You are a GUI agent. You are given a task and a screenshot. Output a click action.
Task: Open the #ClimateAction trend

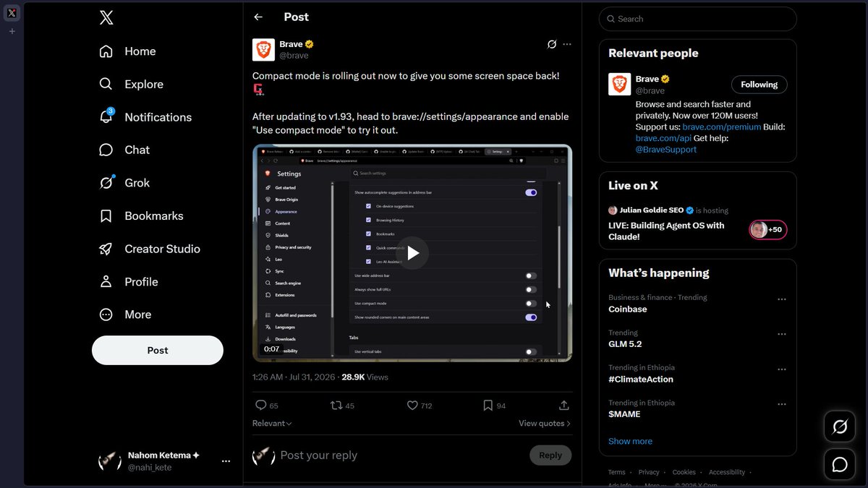[641, 379]
